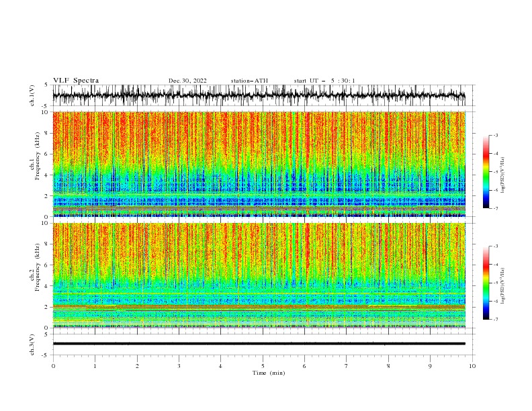The width and height of the screenshot is (532, 411).
Task: Click the "ch.1 Frequency (kHz)" axis label
Action: pyautogui.click(x=34, y=156)
